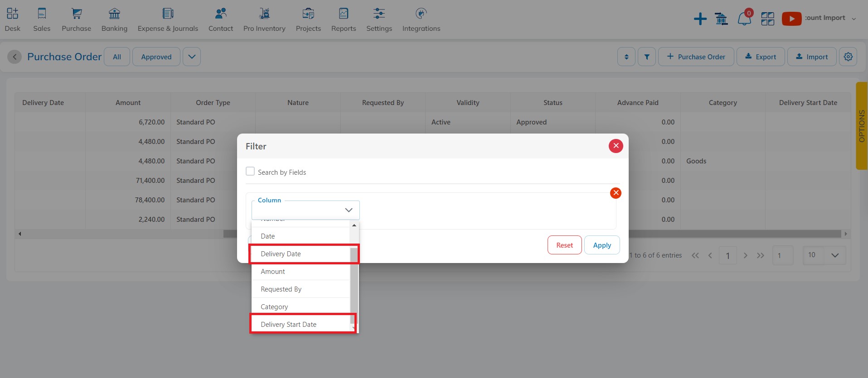This screenshot has height=378, width=868.
Task: Open the Desk module icon
Action: (13, 14)
